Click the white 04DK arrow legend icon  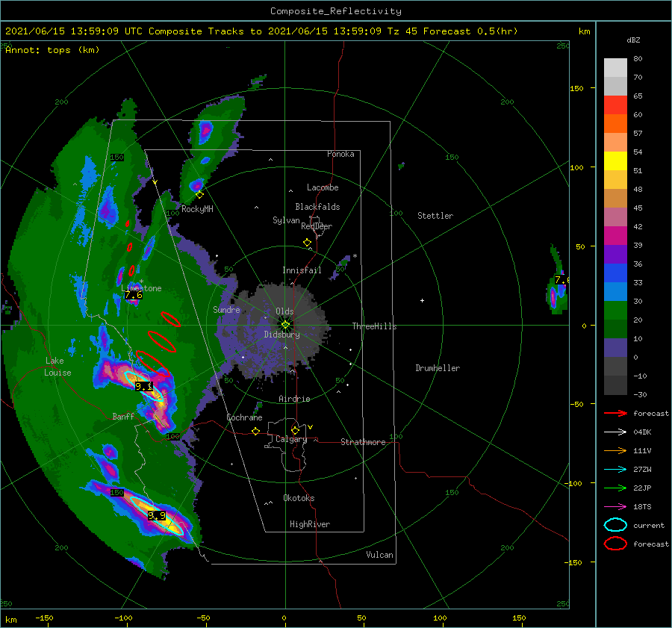click(615, 432)
